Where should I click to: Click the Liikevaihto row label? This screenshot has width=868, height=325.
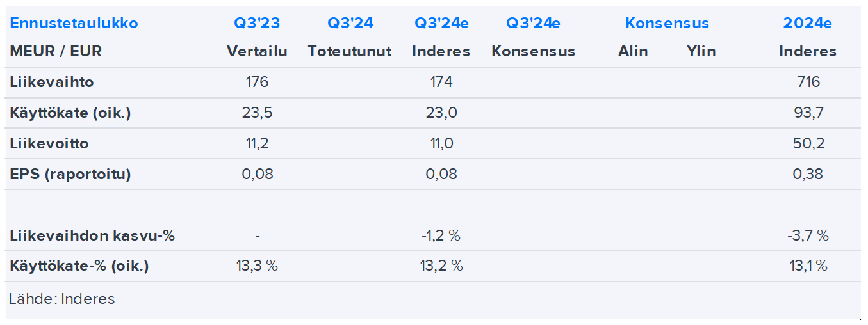click(52, 82)
